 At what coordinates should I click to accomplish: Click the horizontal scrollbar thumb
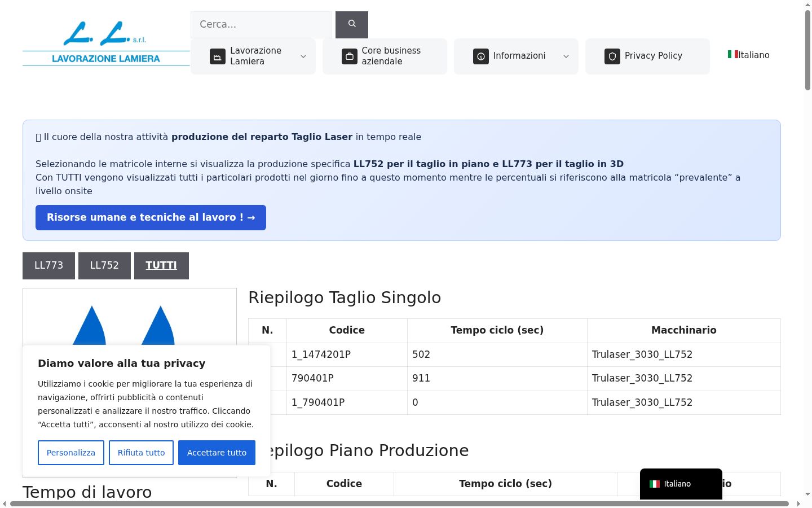399,503
